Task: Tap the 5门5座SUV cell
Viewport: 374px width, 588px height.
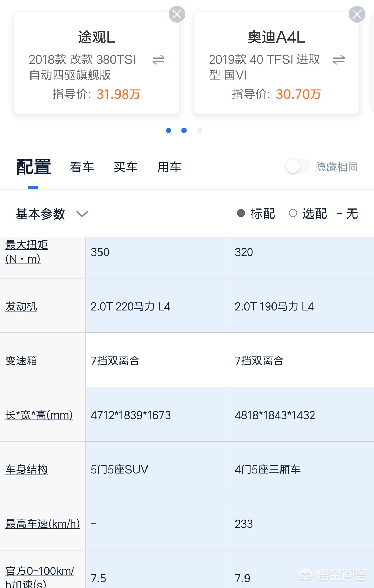Action: 158,469
